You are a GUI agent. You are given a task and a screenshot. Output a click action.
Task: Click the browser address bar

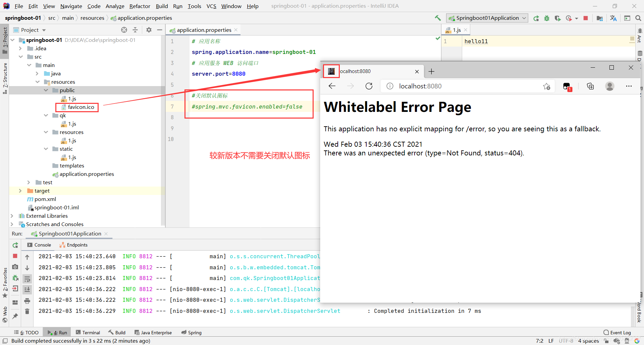click(x=468, y=86)
